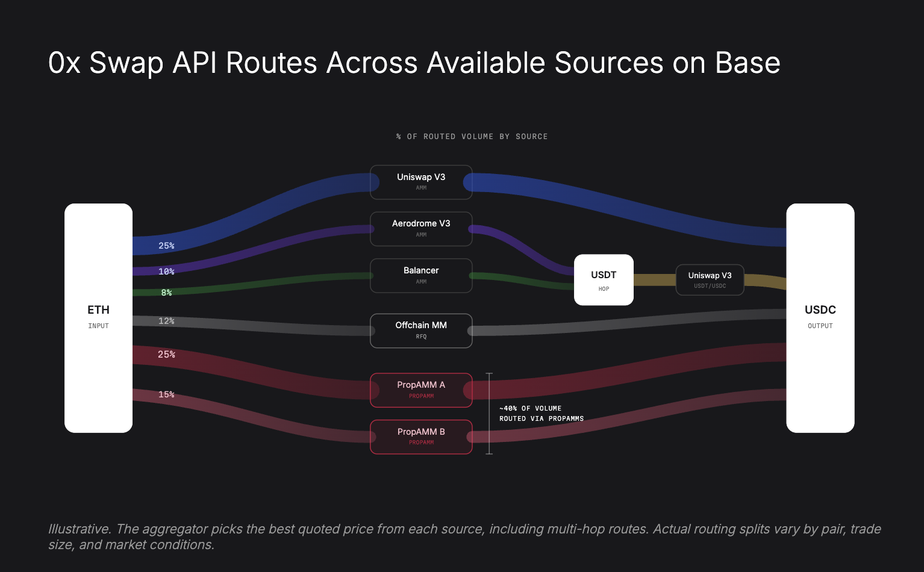924x572 pixels.
Task: Select the Uniswap V3 AMM source node
Action: pyautogui.click(x=421, y=182)
